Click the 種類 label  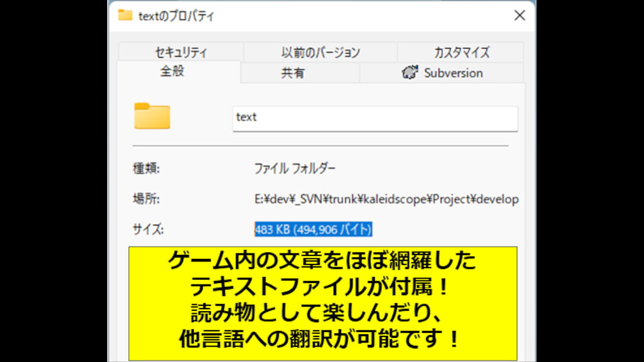(x=146, y=168)
